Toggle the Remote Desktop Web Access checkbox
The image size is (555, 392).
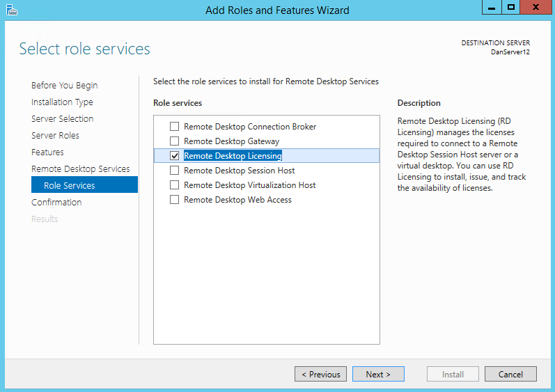click(x=174, y=200)
